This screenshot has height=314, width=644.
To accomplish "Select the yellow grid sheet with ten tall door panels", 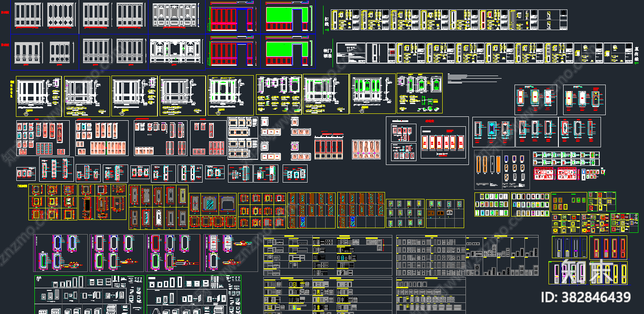I will click(x=158, y=207).
